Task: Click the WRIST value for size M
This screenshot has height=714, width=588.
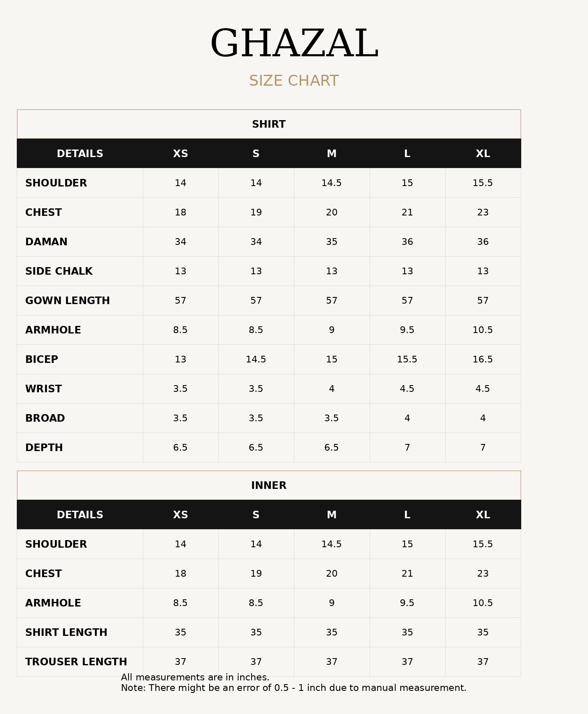Action: coord(332,389)
